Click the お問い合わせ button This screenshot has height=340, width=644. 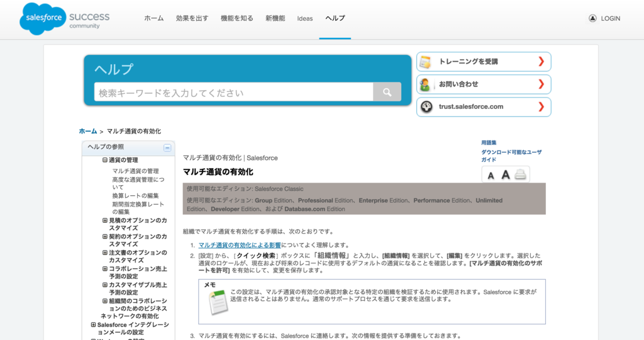[x=484, y=84]
